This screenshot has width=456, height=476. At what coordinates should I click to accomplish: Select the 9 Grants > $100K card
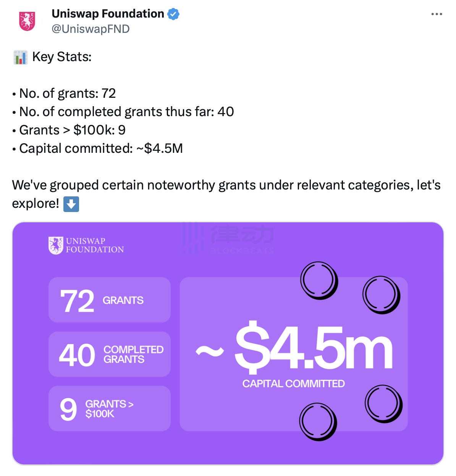pos(110,408)
